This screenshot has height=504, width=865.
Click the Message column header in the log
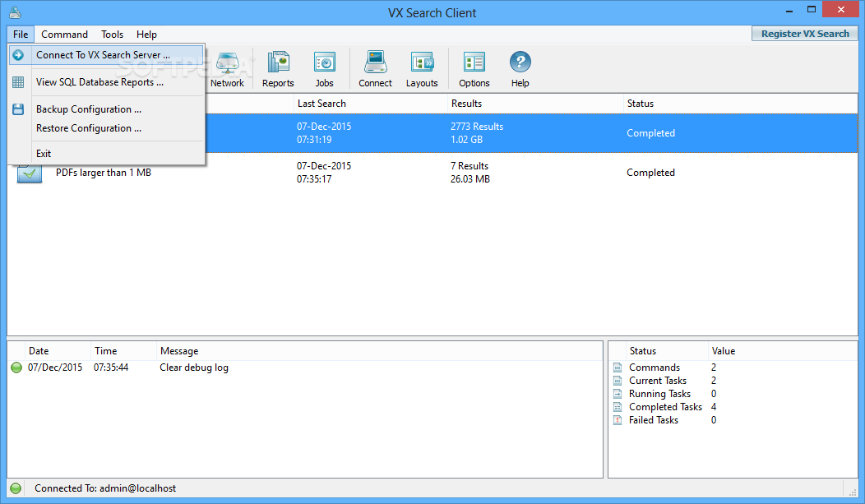tap(380, 351)
